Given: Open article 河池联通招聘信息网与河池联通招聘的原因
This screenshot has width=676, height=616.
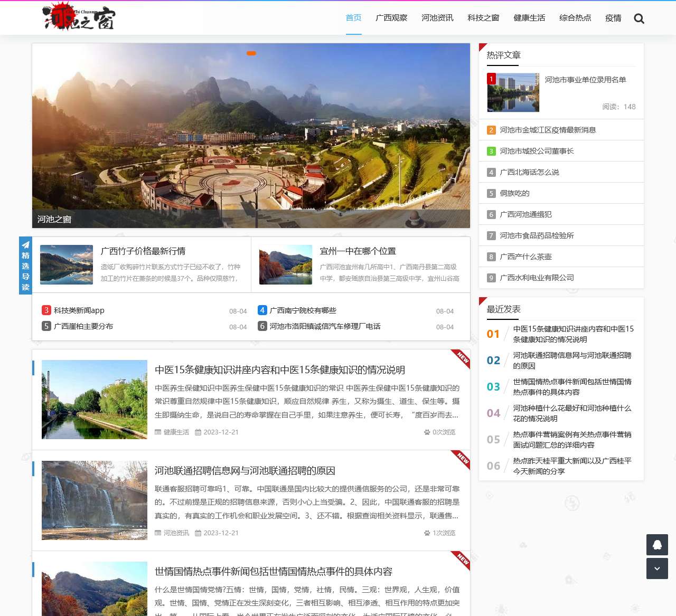Looking at the screenshot, I should pos(245,471).
